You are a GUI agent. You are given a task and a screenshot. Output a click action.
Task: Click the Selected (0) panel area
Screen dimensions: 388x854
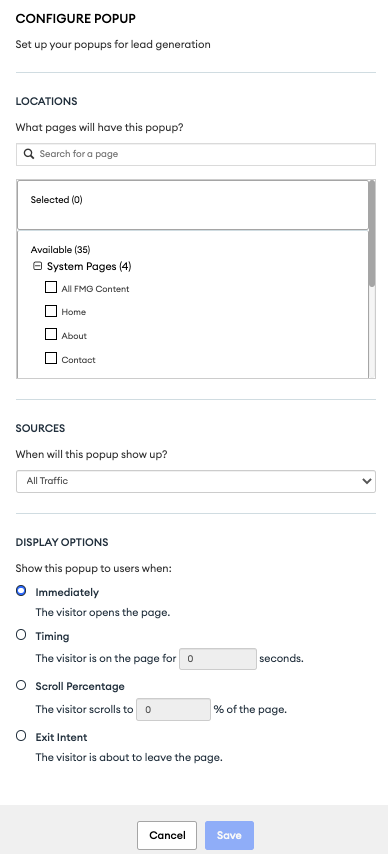coord(193,205)
